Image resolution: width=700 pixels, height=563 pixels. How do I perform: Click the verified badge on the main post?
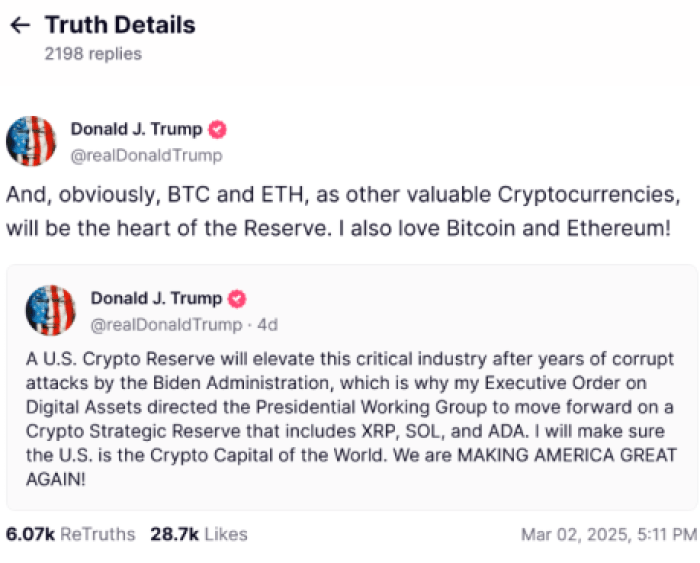tap(217, 130)
